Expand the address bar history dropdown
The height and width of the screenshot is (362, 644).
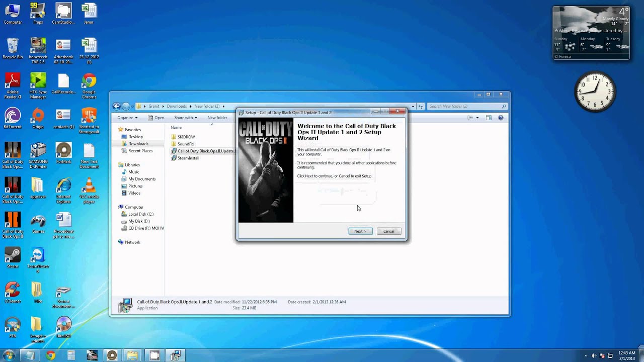pos(413,106)
